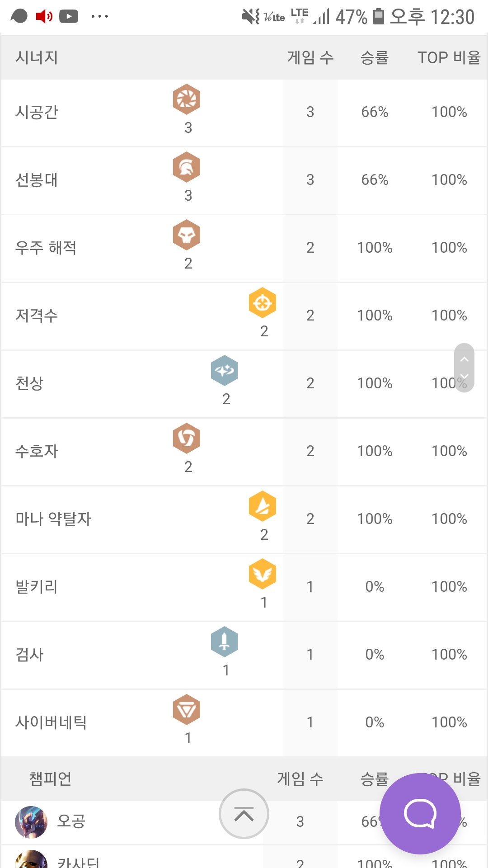Tap the three-dot status bar overflow

pos(100,17)
